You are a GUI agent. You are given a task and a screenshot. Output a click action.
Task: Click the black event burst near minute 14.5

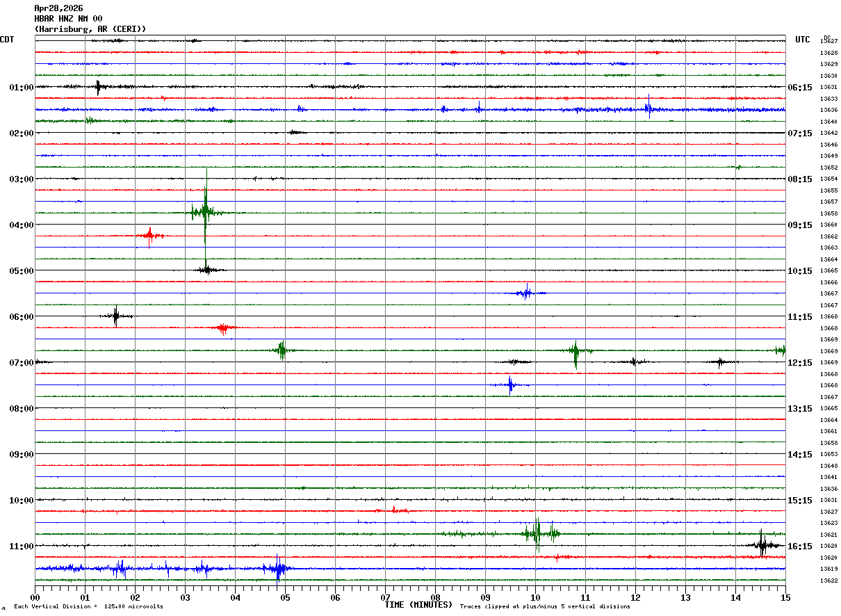[762, 545]
